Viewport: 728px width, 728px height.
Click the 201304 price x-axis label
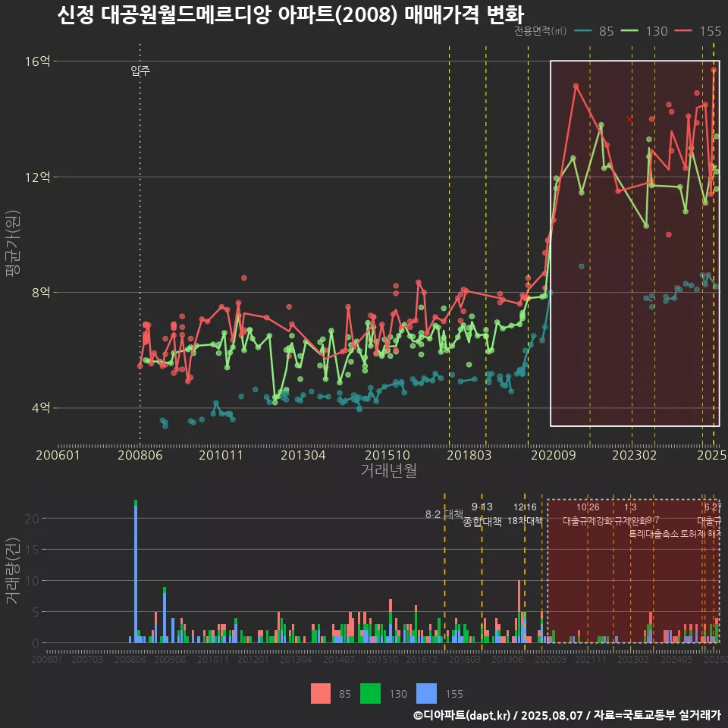click(303, 455)
